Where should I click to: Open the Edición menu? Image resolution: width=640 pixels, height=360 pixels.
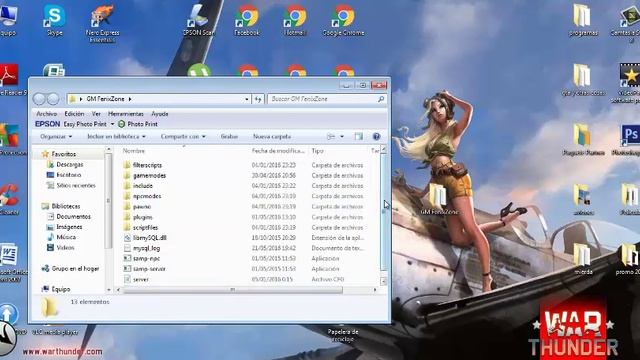coord(74,113)
